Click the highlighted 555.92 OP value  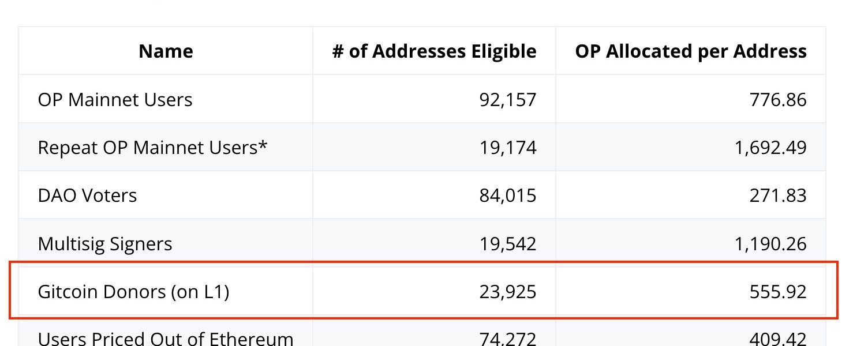tap(777, 292)
